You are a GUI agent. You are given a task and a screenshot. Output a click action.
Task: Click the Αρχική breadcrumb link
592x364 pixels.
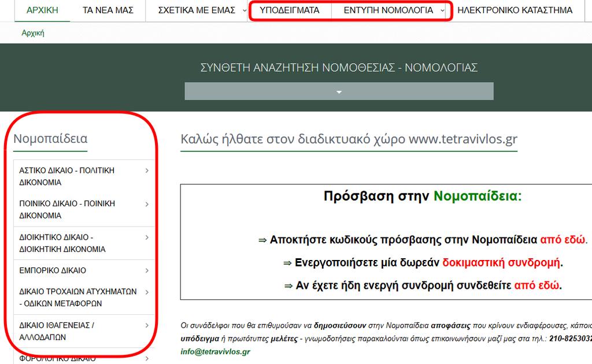(x=33, y=33)
